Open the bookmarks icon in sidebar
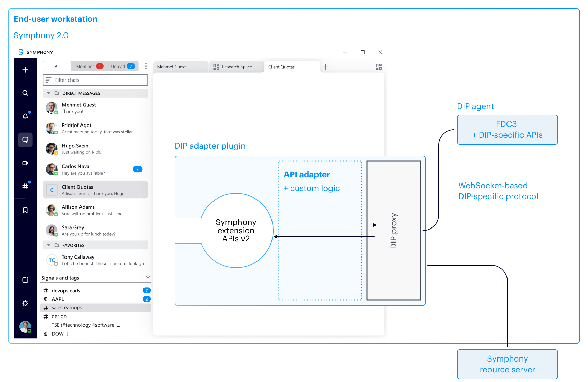The width and height of the screenshot is (588, 382). pos(25,210)
